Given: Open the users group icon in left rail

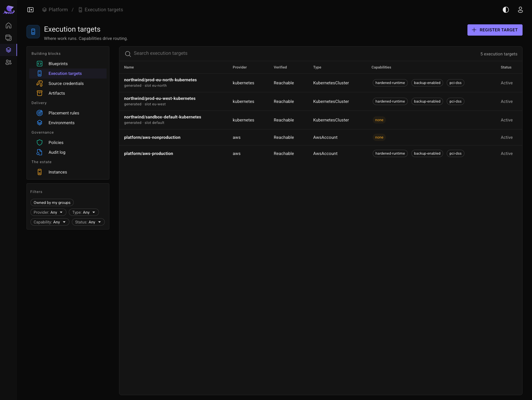Looking at the screenshot, I should tap(9, 62).
